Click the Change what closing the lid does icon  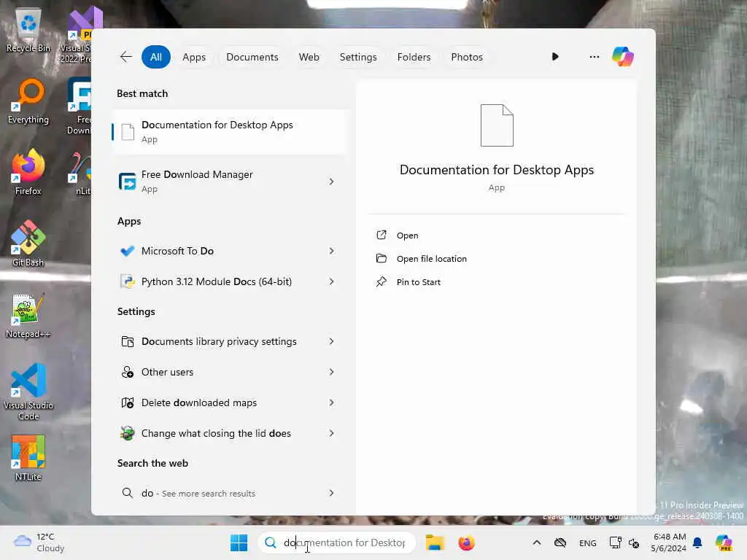point(127,433)
